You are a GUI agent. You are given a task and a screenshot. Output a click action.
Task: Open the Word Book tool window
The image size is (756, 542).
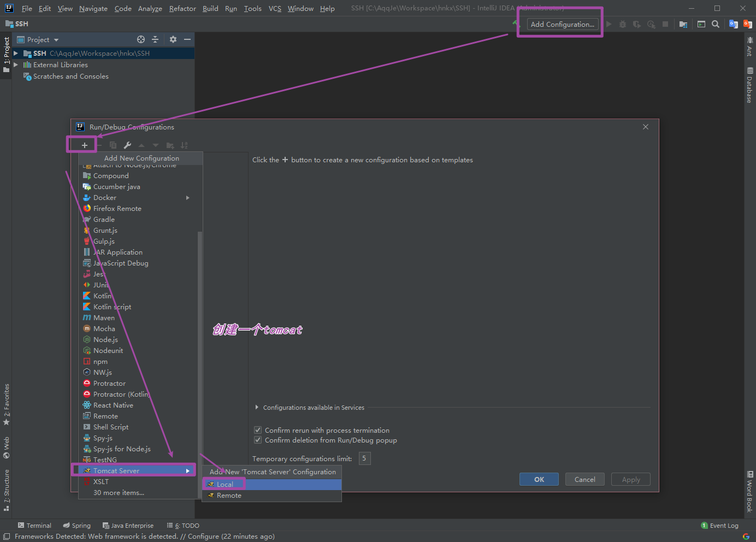tap(750, 492)
